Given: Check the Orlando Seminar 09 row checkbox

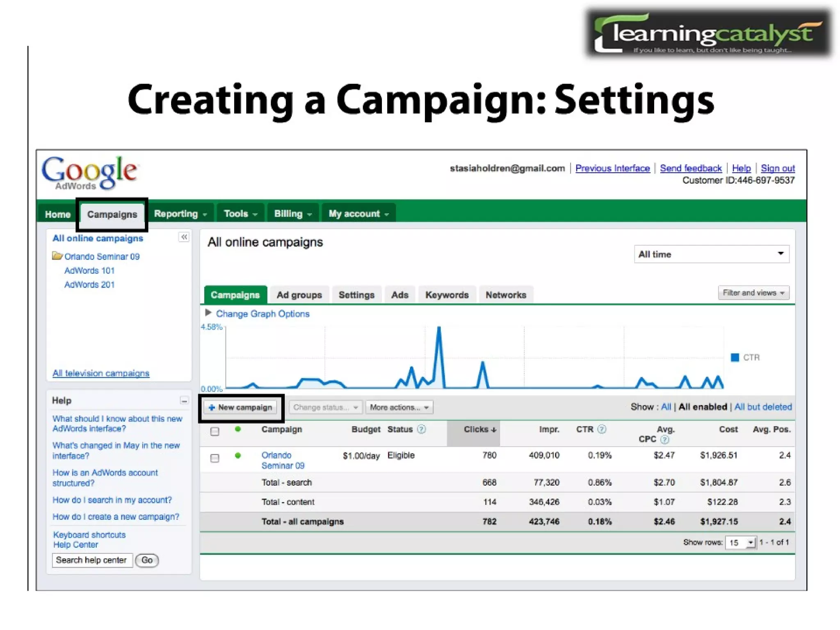Looking at the screenshot, I should pos(215,458).
